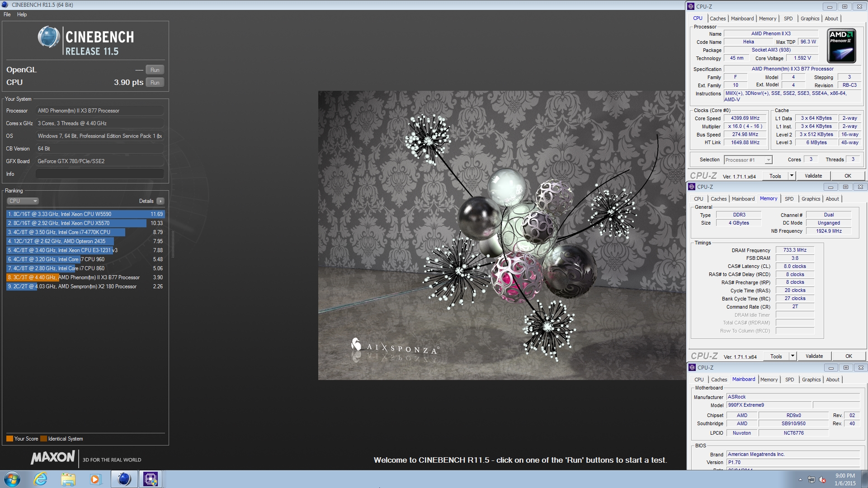Select highlighted Phenom II X3 B77 ranking row
This screenshot has height=488, width=868.
coord(85,277)
